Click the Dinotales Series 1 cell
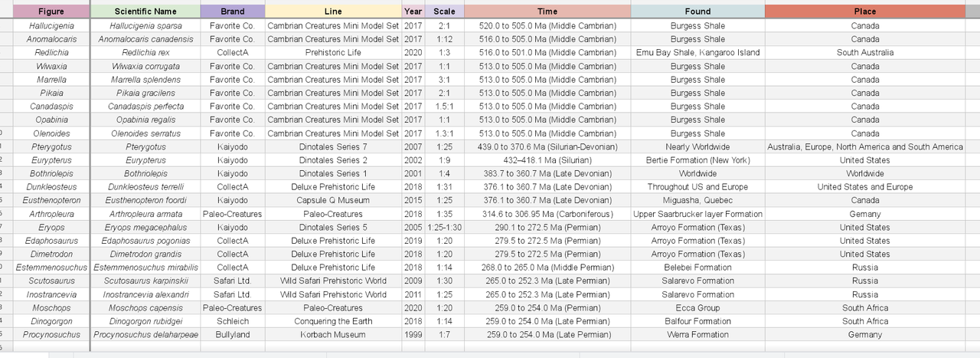The image size is (980, 358). pyautogui.click(x=333, y=173)
